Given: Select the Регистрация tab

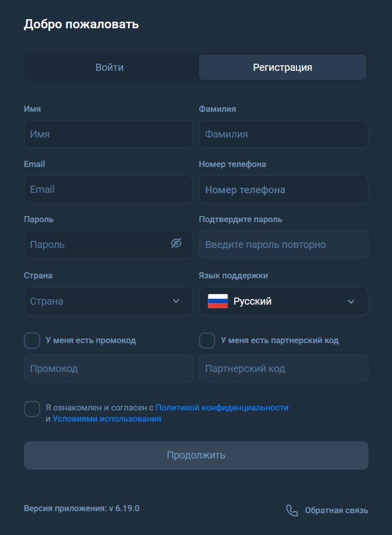Looking at the screenshot, I should point(282,67).
